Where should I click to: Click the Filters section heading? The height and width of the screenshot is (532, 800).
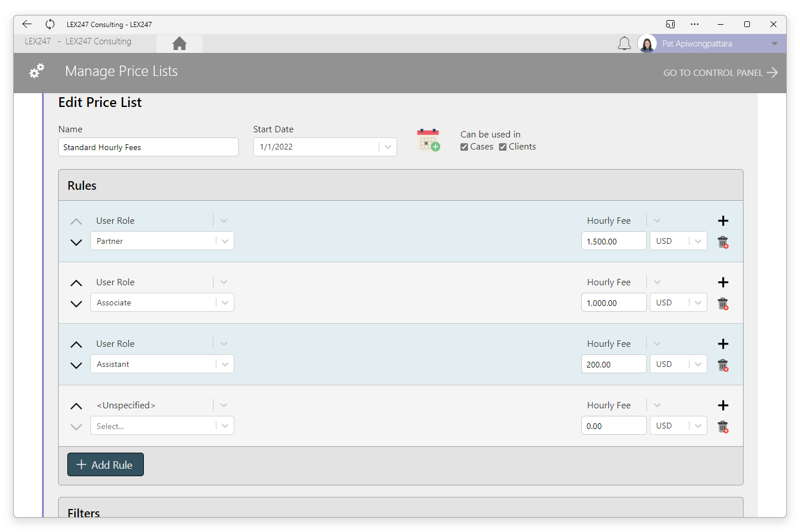(x=83, y=512)
